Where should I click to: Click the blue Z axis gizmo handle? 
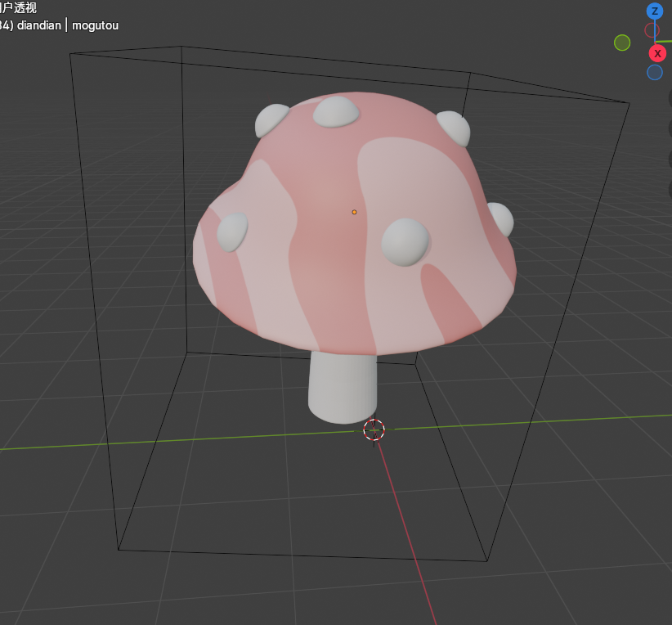pos(654,11)
